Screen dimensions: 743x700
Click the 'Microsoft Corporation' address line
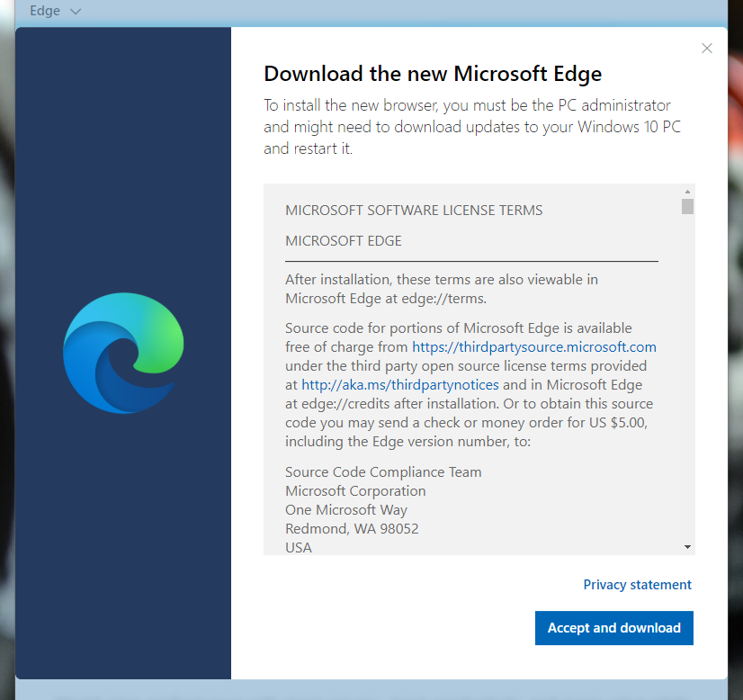[355, 491]
